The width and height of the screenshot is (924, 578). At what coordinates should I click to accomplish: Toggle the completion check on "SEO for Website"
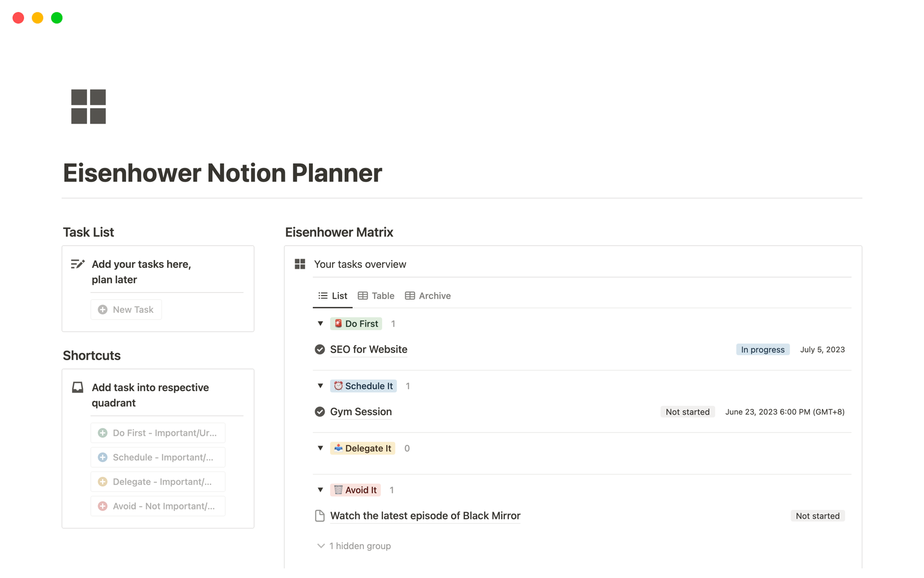(x=320, y=349)
